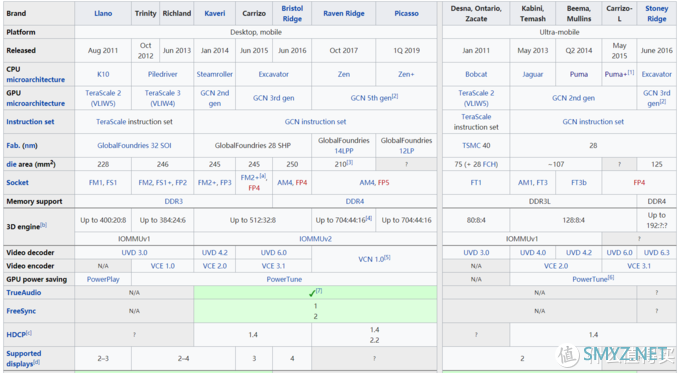Screen dimensions: 680x373
Task: Click the 'Ultra-mobile' platform cell
Action: tap(559, 32)
